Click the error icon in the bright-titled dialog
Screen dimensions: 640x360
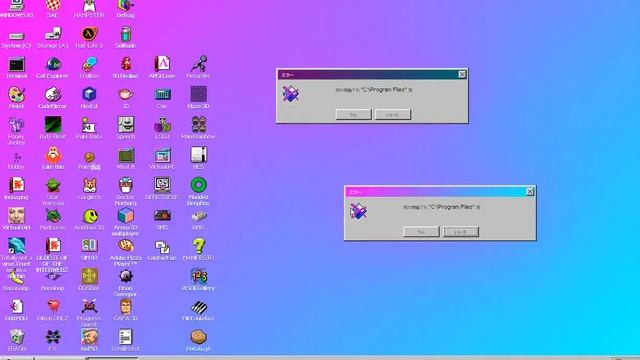pyautogui.click(x=358, y=211)
